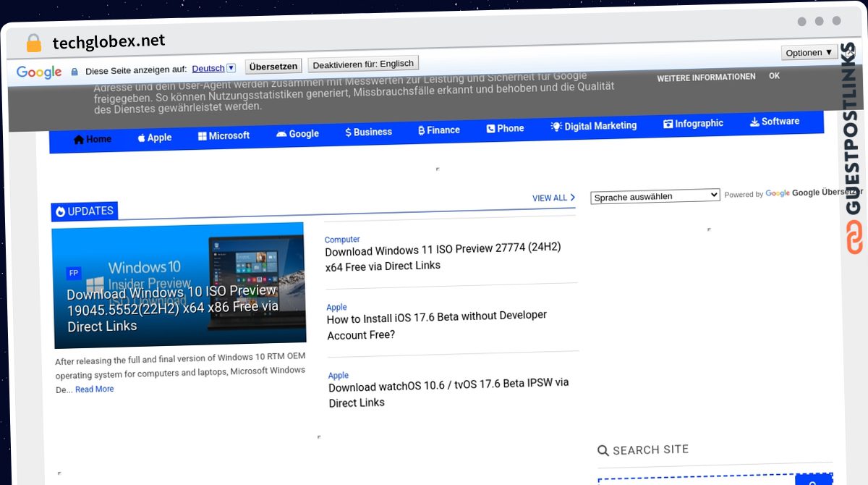
Task: Click the FP badge on the featured image
Action: [74, 273]
